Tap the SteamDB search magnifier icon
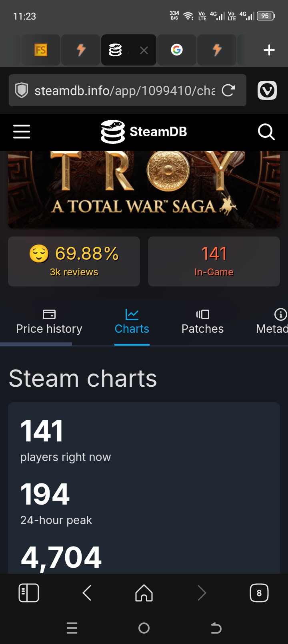Viewport: 288px width, 644px height. click(266, 131)
